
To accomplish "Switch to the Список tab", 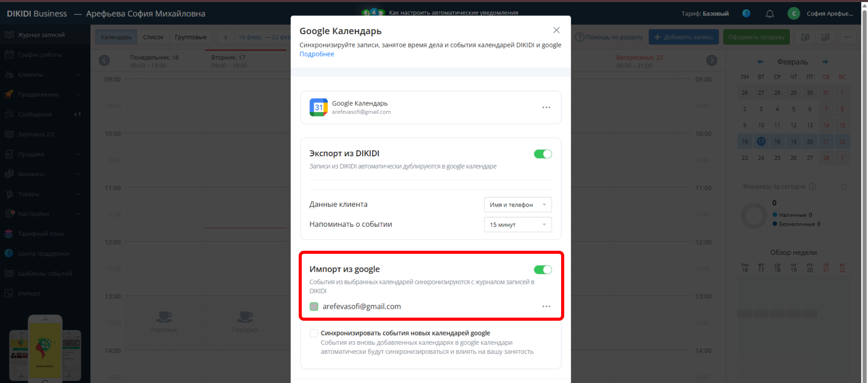I will pyautogui.click(x=153, y=37).
